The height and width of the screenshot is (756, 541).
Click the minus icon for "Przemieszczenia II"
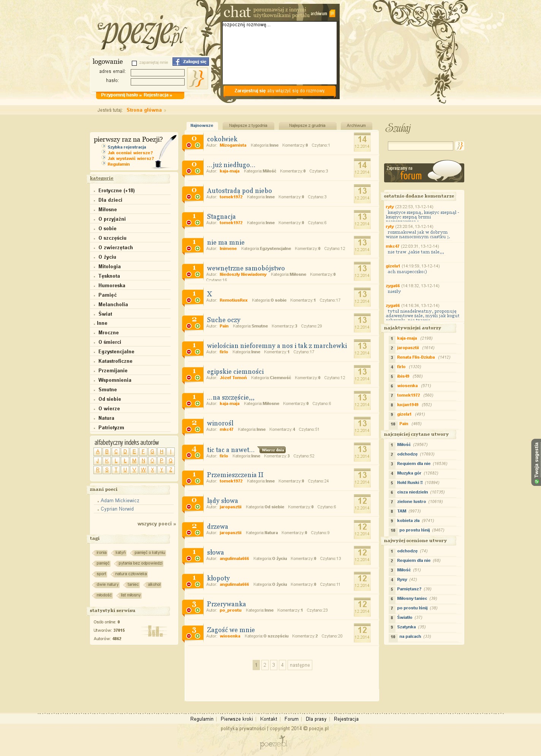click(189, 481)
